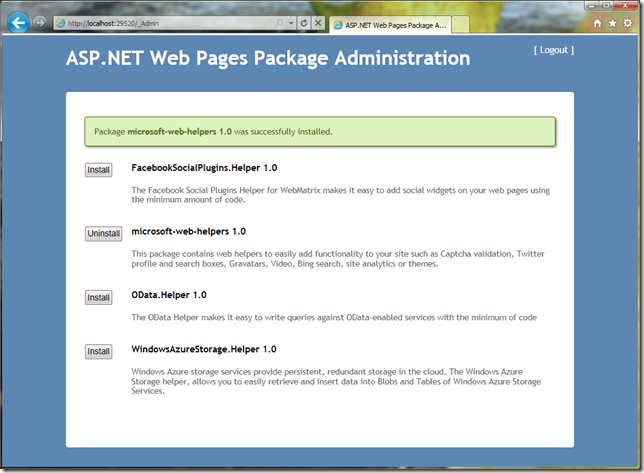Viewport: 644px width, 473px height.
Task: Install FacebookSocialPlugins.Helper 1.0 package
Action: point(99,170)
